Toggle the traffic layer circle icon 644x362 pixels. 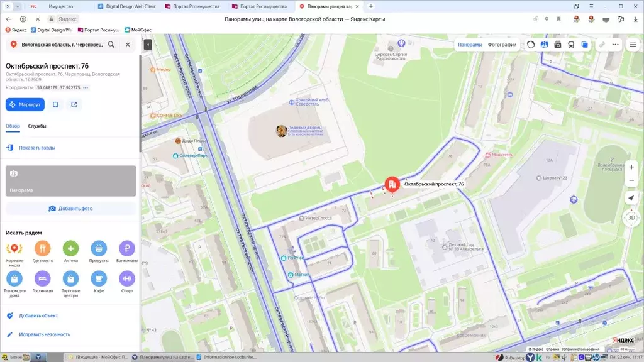531,45
